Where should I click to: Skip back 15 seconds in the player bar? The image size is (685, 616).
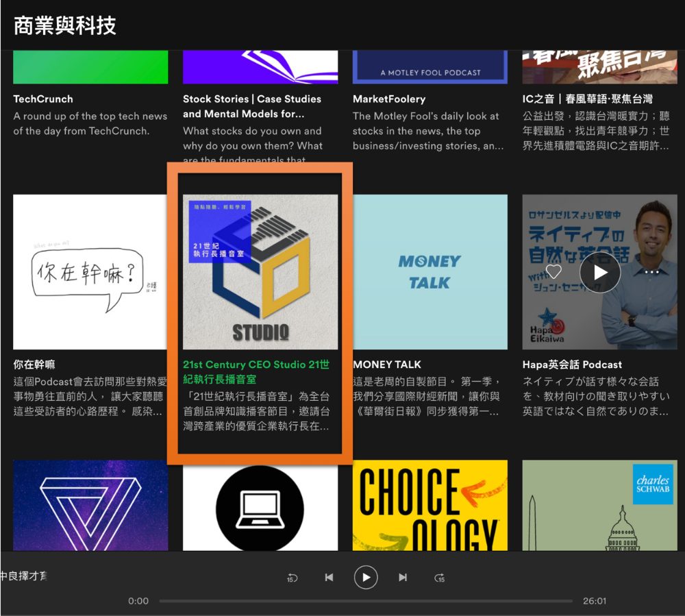[292, 578]
